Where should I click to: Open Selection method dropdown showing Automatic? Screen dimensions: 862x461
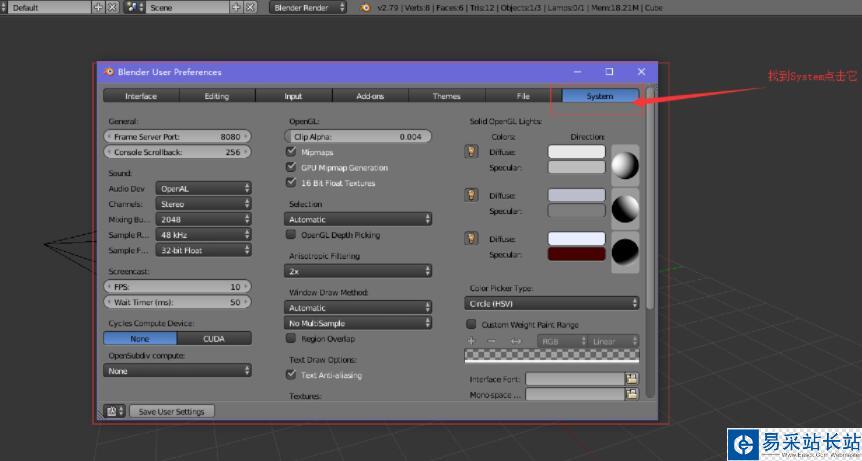pyautogui.click(x=358, y=219)
